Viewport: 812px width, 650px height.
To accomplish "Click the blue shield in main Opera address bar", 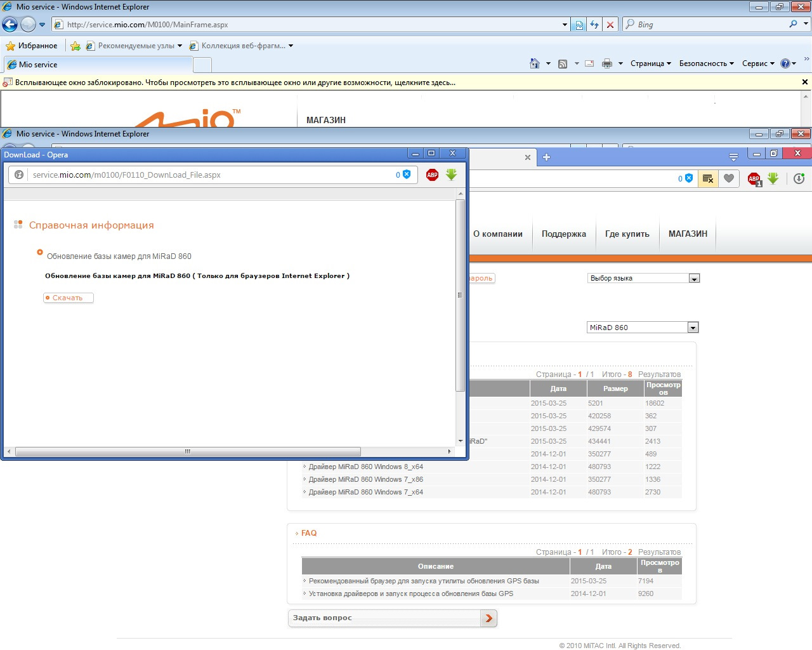I will [x=689, y=178].
